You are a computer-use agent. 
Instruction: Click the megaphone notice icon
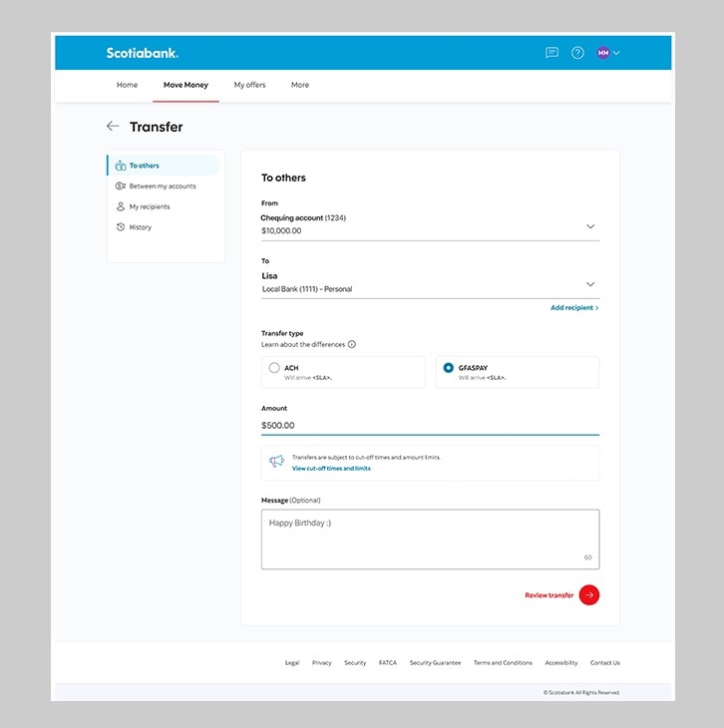(276, 462)
